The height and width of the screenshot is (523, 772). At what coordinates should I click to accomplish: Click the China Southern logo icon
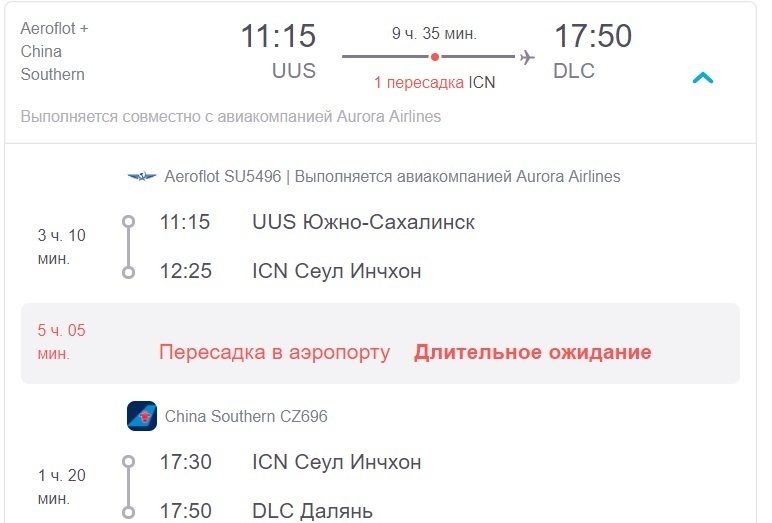click(x=142, y=416)
